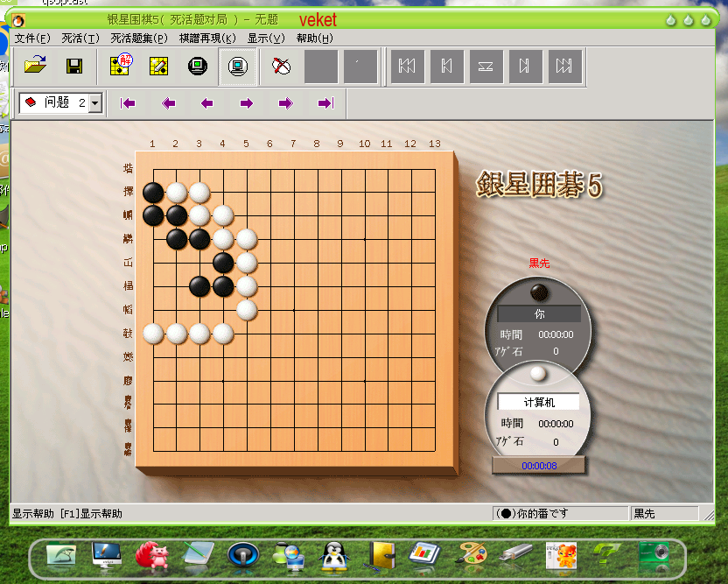
Task: Click the white stone icon above 计算机
Action: tap(538, 374)
